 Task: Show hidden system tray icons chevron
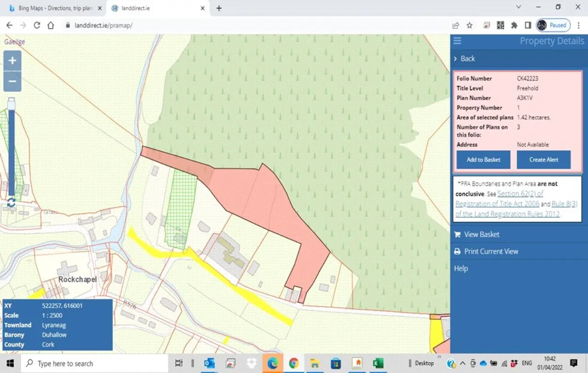coord(462,363)
